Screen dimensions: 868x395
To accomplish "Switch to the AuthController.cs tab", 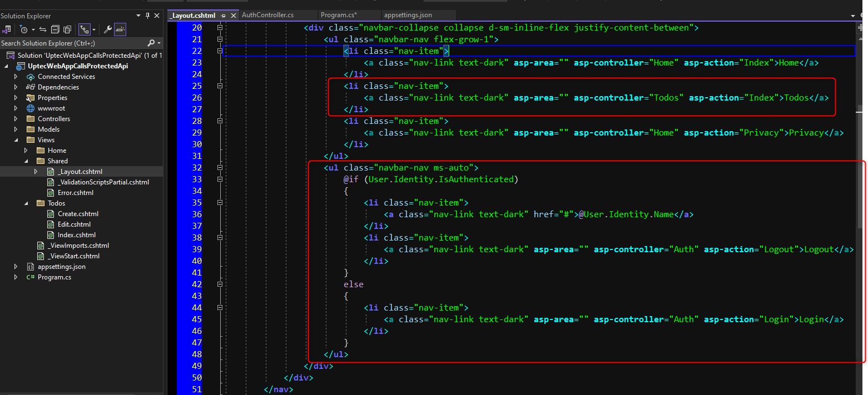I will point(267,15).
